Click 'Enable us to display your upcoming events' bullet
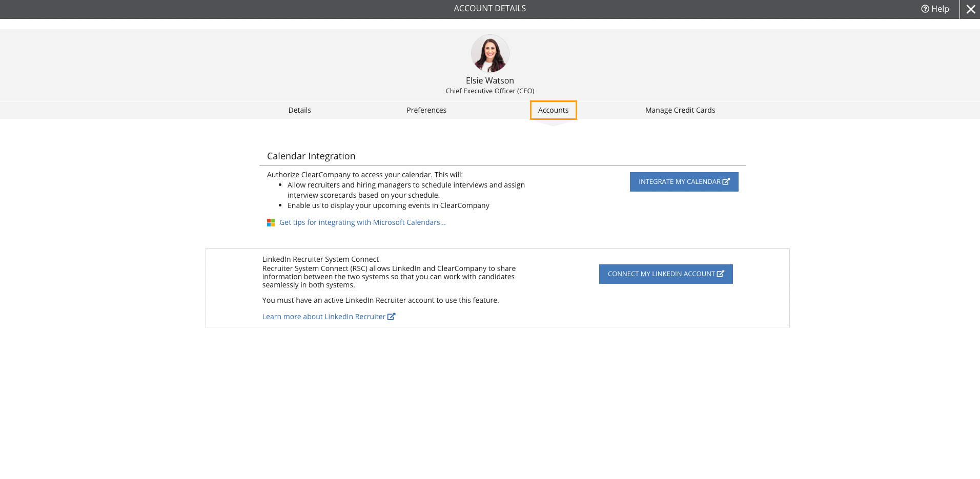This screenshot has height=479, width=980. click(x=389, y=205)
